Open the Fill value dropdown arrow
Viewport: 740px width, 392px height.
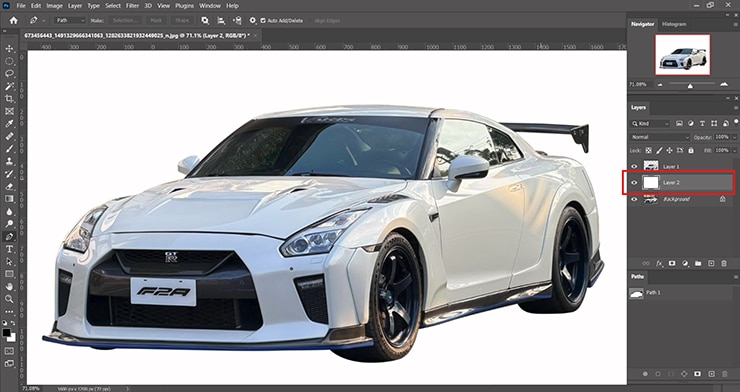tap(734, 150)
